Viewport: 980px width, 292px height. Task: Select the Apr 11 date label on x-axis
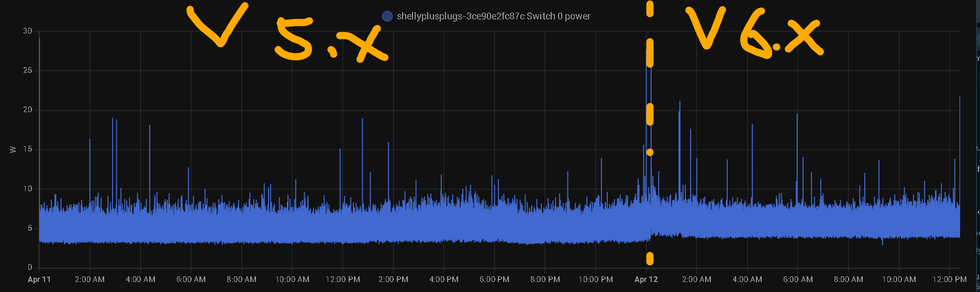39,279
